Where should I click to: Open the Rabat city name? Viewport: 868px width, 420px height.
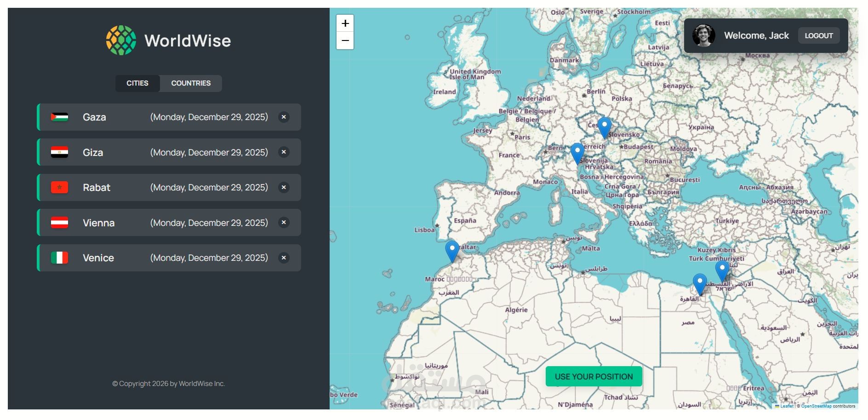(x=97, y=187)
